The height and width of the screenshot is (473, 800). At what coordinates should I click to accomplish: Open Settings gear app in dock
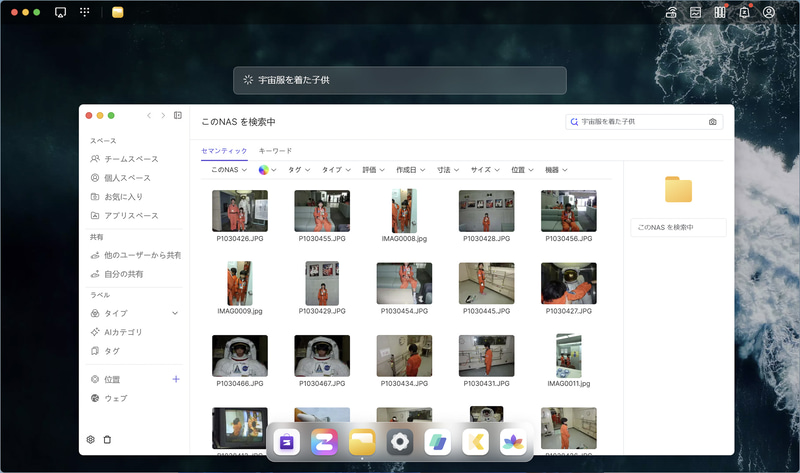(400, 442)
